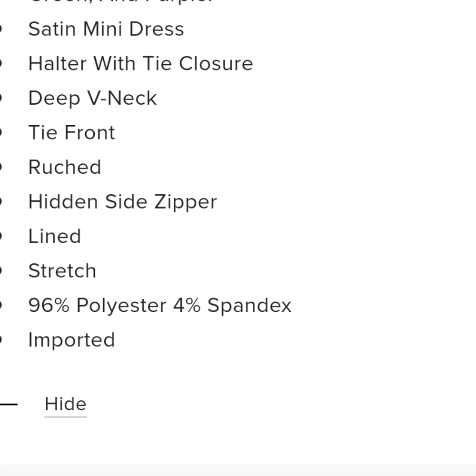Click the bullet before "Hidden Side Zipper"

[1, 202]
